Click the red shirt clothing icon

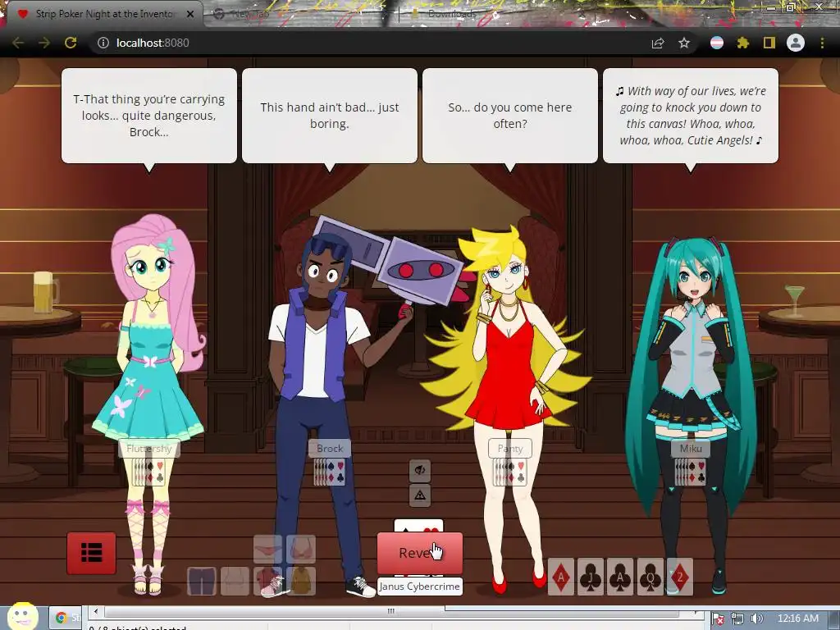(267, 582)
